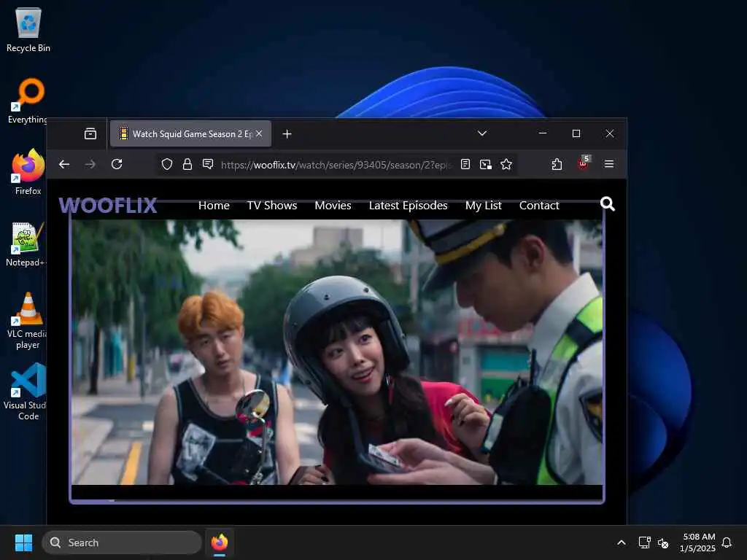Viewport: 747px width, 560px height.
Task: Expand the list all tabs chevron
Action: (x=482, y=133)
